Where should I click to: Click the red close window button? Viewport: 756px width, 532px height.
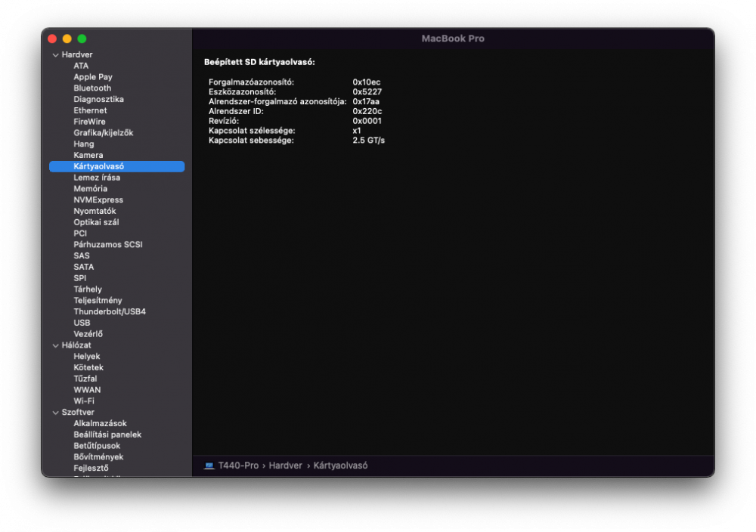(x=53, y=39)
